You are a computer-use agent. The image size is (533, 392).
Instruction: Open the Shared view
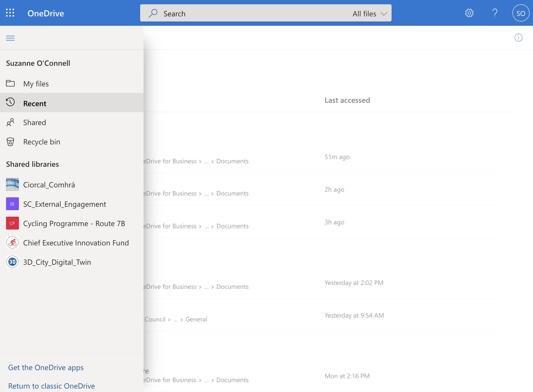pyautogui.click(x=34, y=122)
